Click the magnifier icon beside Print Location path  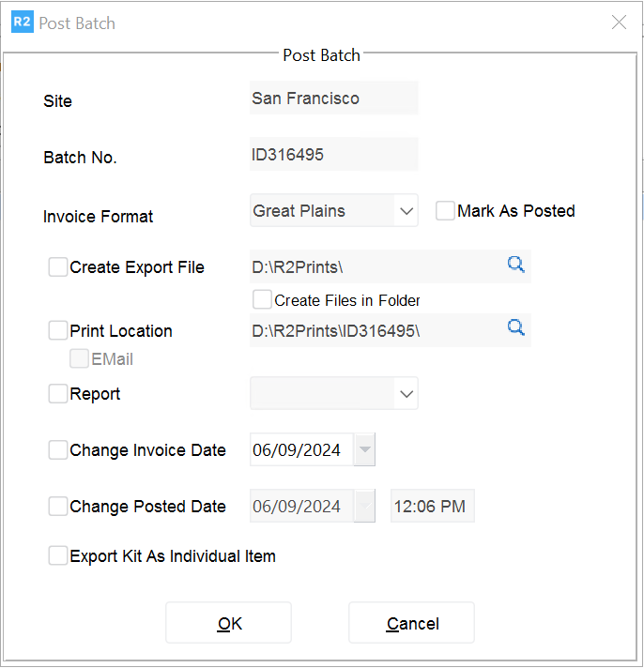pos(515,327)
